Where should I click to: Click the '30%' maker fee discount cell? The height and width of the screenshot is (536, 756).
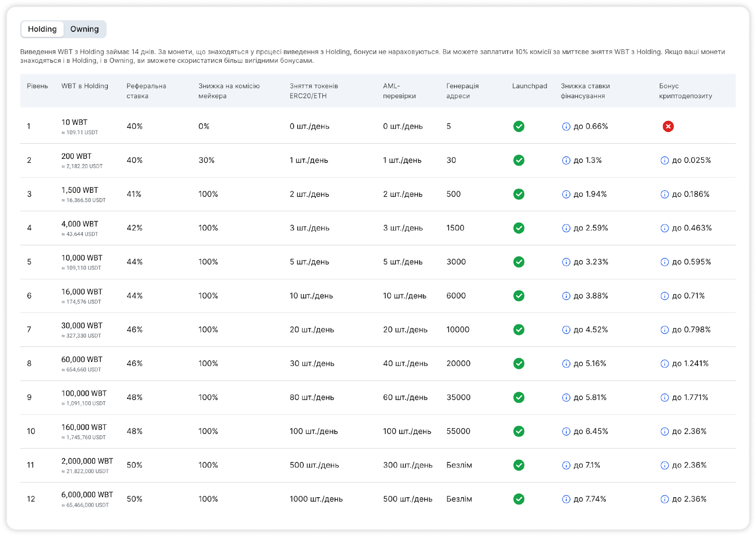(206, 160)
